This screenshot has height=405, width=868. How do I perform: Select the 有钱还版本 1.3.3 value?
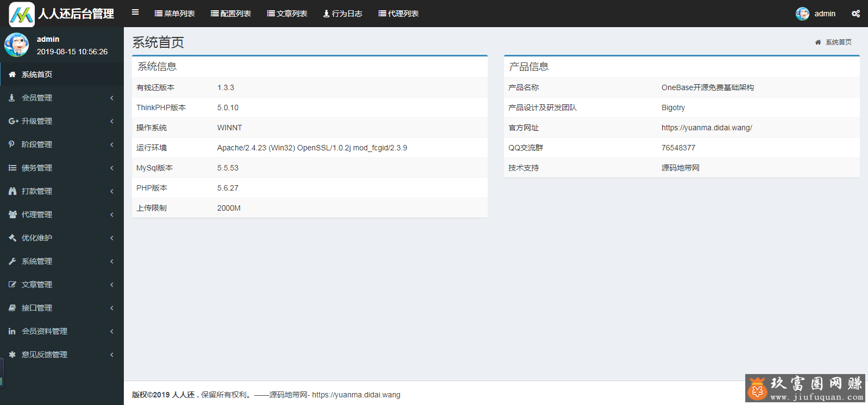pyautogui.click(x=225, y=87)
